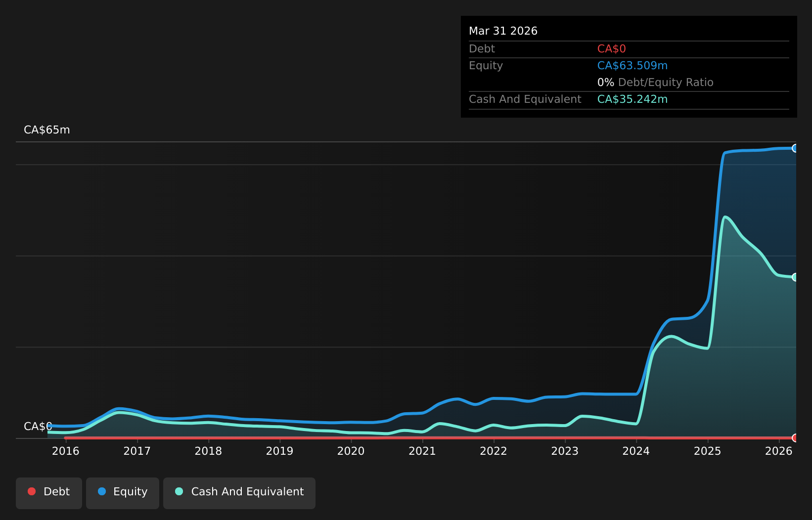Click the Debt row label in tooltip
The image size is (812, 520).
(482, 49)
